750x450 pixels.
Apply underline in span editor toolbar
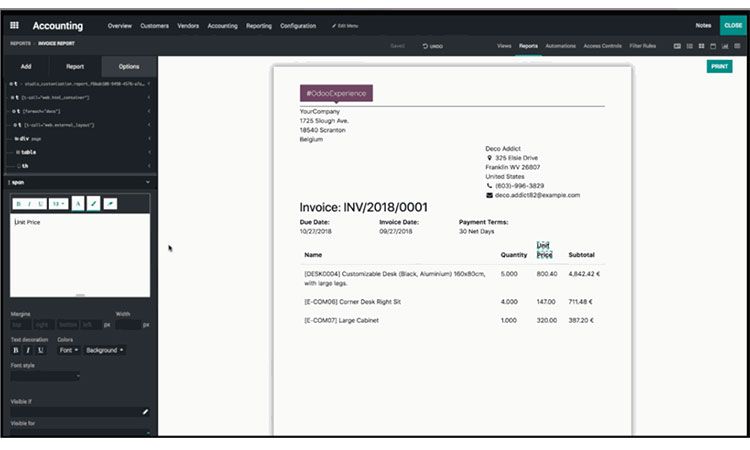tap(41, 204)
